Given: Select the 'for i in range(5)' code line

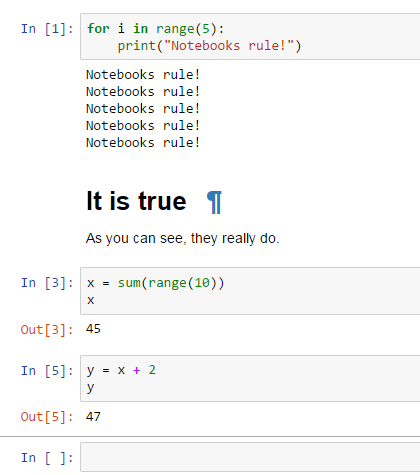Looking at the screenshot, I should click(155, 29).
